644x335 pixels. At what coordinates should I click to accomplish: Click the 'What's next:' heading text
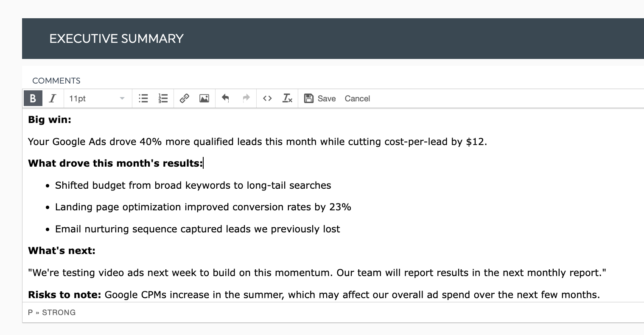(62, 251)
